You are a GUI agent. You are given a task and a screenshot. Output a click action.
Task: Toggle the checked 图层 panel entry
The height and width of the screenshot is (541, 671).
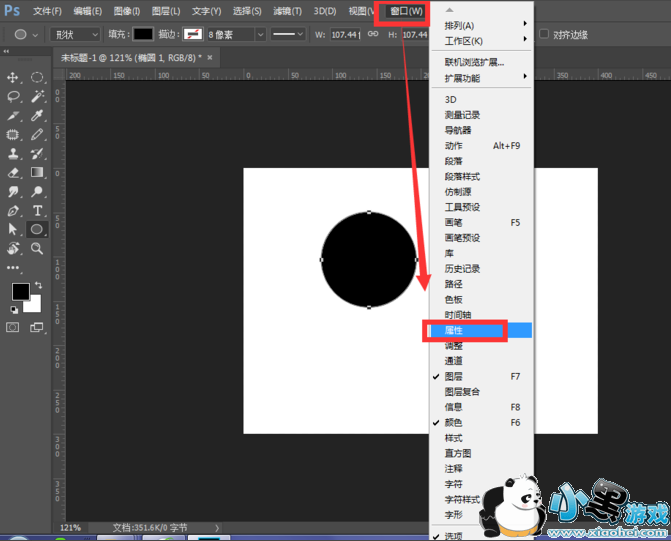(x=454, y=377)
